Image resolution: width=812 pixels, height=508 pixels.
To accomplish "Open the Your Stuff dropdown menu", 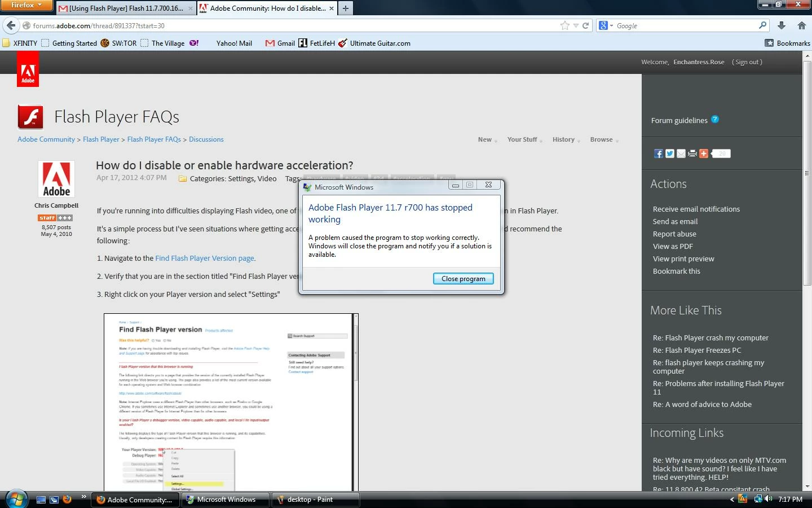I will [x=524, y=139].
